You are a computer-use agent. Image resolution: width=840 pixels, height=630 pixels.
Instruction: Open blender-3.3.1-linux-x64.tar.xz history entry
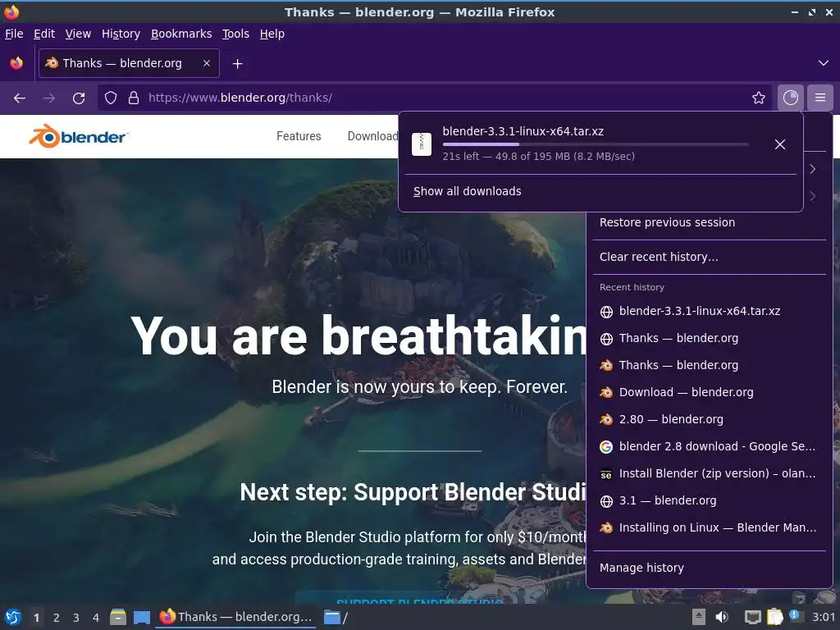[710, 311]
